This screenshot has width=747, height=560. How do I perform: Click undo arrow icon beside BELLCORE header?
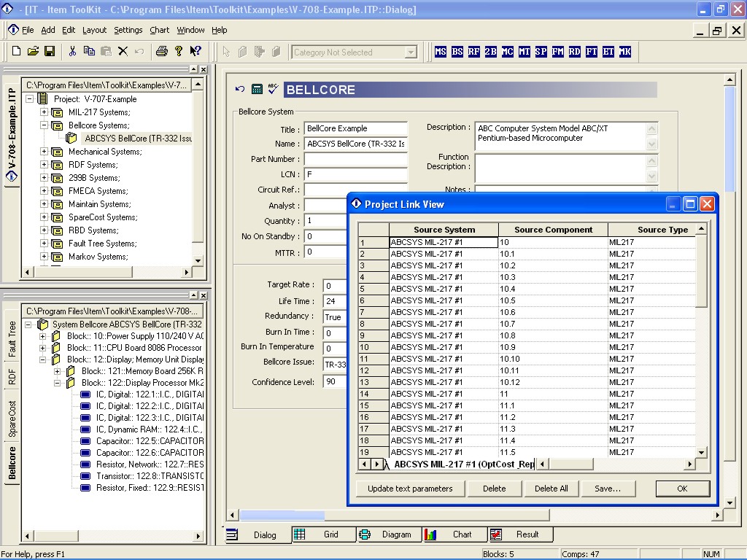(x=240, y=88)
